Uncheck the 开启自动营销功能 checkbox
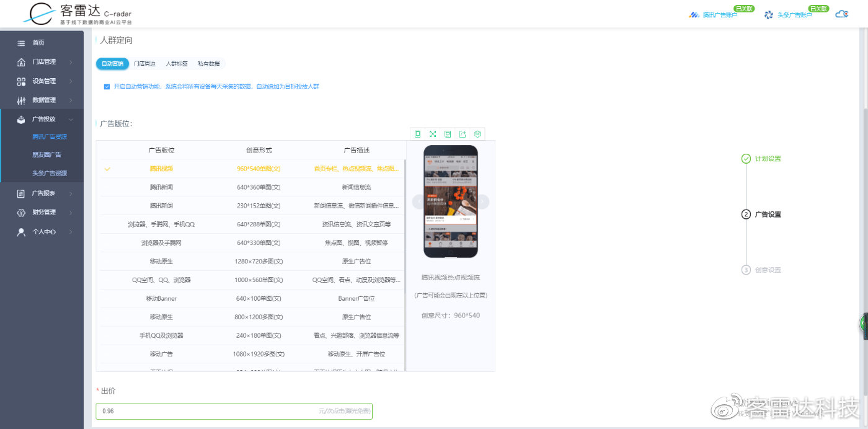Image resolution: width=868 pixels, height=429 pixels. [x=107, y=87]
